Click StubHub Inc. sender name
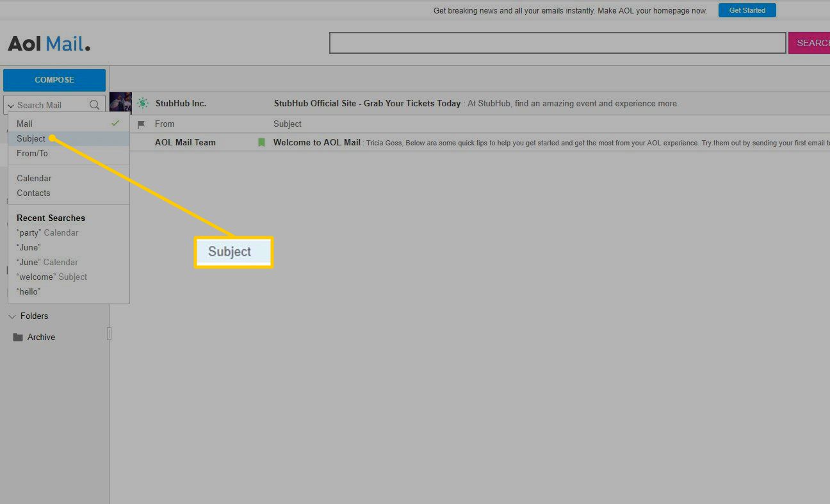 [x=181, y=103]
